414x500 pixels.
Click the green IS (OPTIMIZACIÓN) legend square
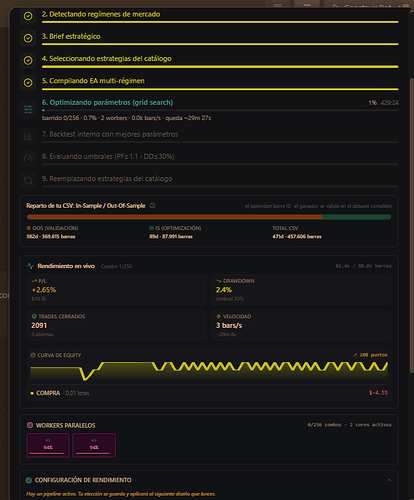[151, 228]
